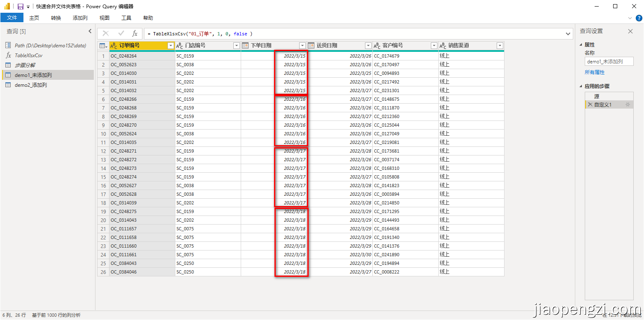644x320 pixels.
Task: Click the 订单编号 column type icon
Action: coord(114,46)
